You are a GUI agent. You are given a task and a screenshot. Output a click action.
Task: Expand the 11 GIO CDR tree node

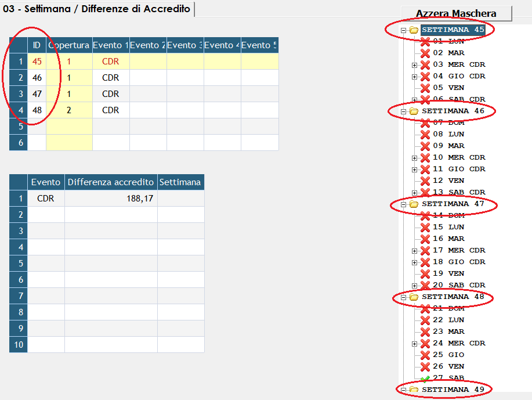point(414,169)
